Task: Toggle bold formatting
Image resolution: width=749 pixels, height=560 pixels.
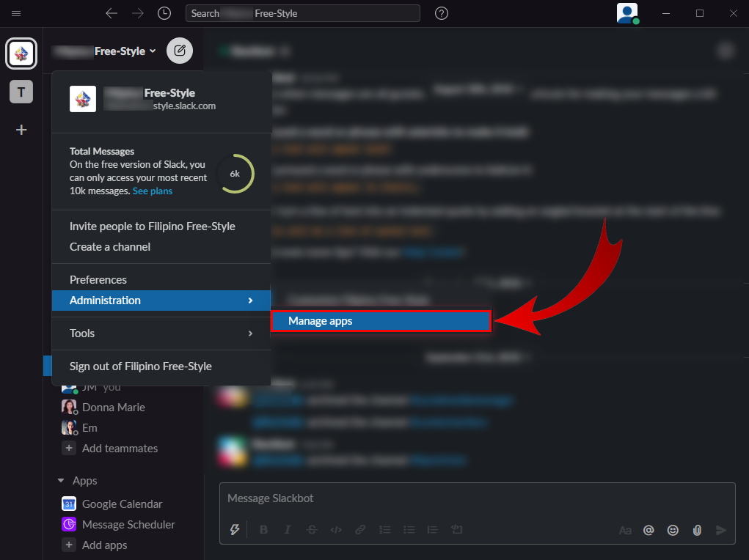Action: pyautogui.click(x=263, y=529)
